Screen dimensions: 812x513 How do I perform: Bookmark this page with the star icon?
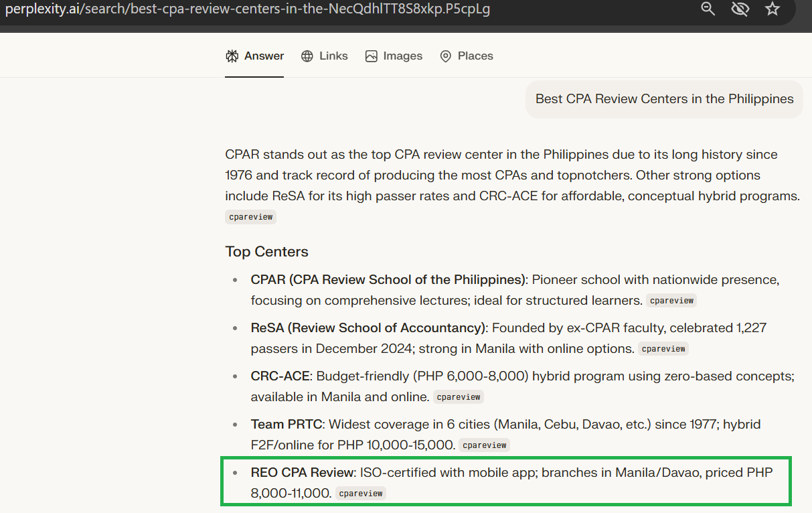pos(773,9)
